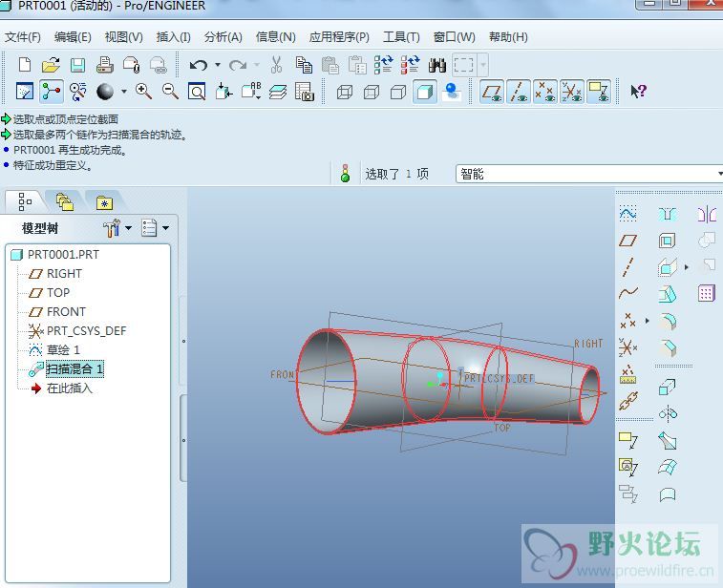This screenshot has width=723, height=588.
Task: Select the Datum Point tool
Action: [x=628, y=321]
